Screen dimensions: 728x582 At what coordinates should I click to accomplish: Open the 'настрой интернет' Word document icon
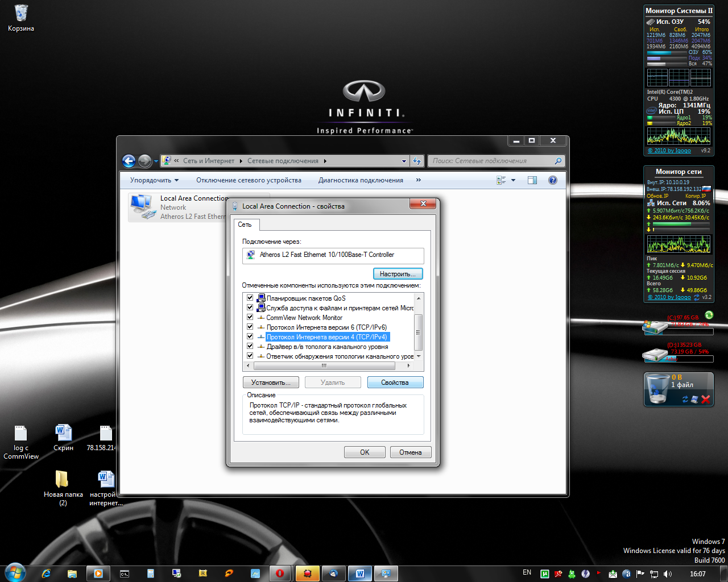tap(106, 488)
